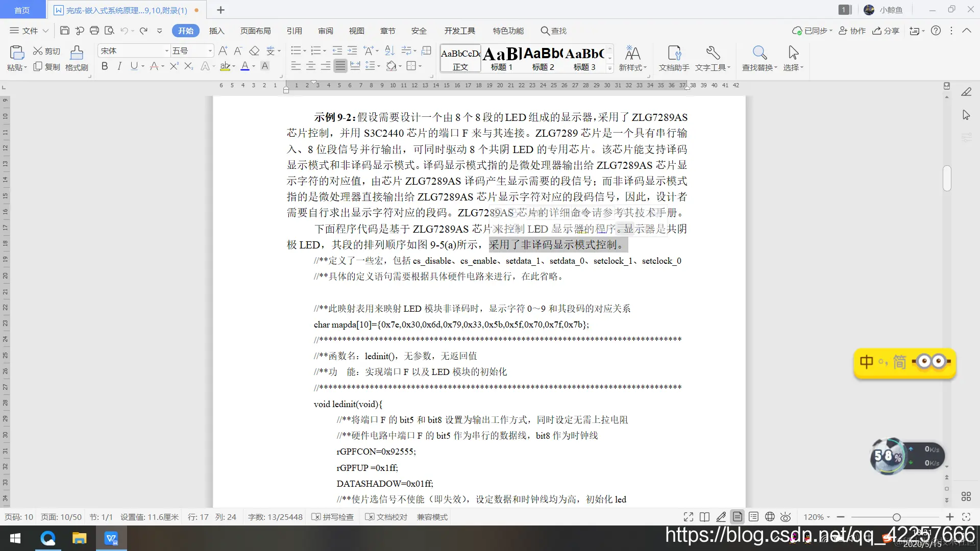The width and height of the screenshot is (980, 551).
Task: Switch to the Page Layout ribbon tab
Action: point(255,31)
